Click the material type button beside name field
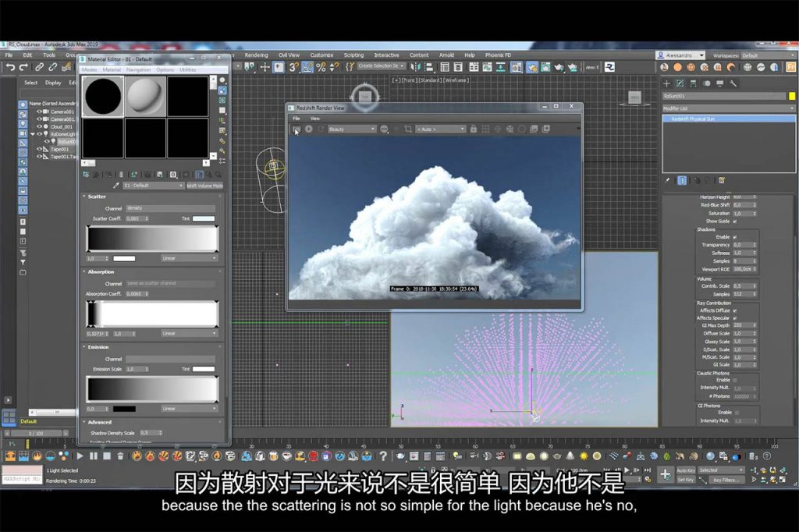The width and height of the screenshot is (799, 532). (x=205, y=186)
